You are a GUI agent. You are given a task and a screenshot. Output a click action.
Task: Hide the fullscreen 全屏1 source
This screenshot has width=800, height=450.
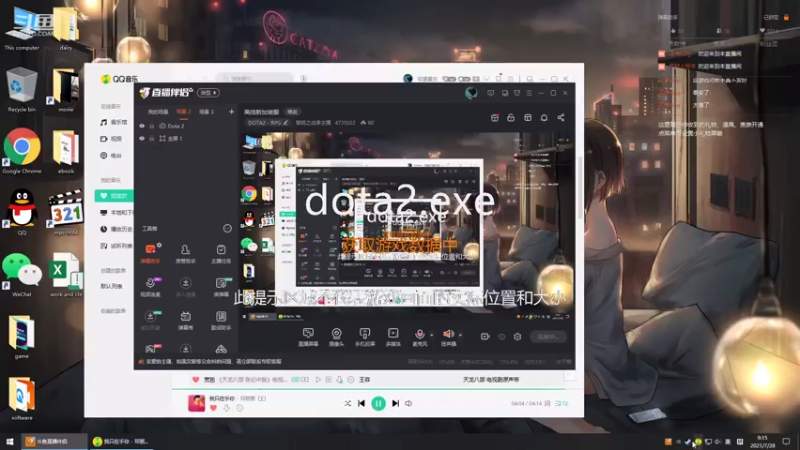[x=142, y=138]
